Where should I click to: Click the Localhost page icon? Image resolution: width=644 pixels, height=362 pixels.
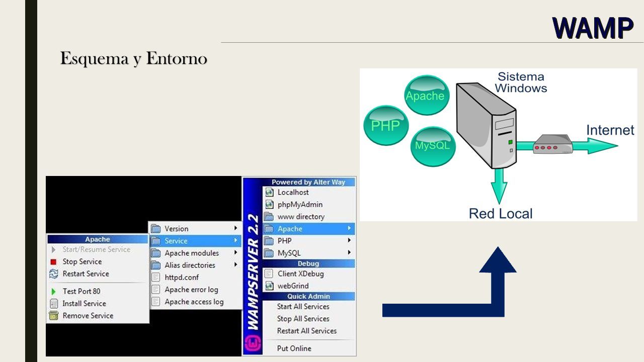click(269, 193)
